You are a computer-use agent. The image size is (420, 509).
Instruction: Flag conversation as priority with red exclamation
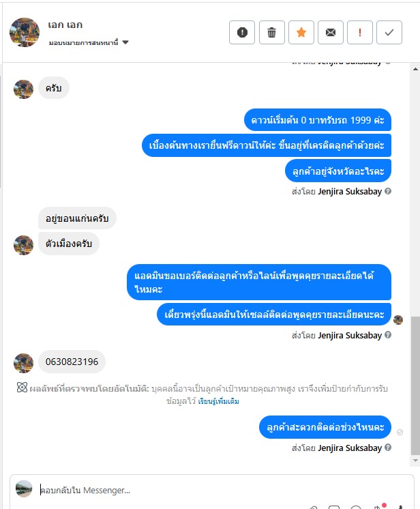(x=360, y=33)
